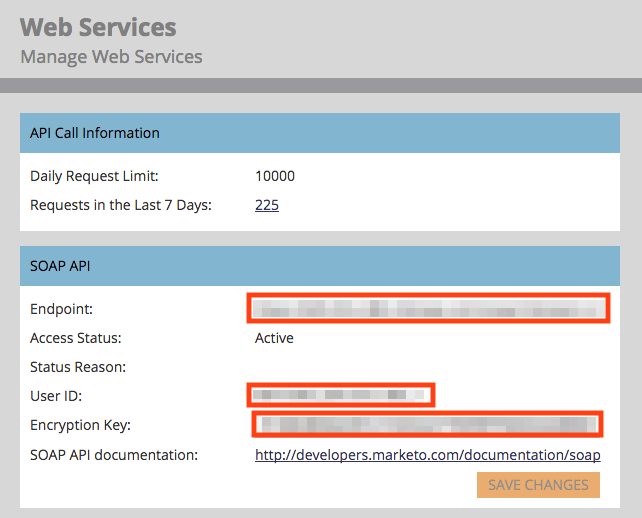The width and height of the screenshot is (642, 518).
Task: Click the blurred Encryption Key value
Action: (427, 424)
